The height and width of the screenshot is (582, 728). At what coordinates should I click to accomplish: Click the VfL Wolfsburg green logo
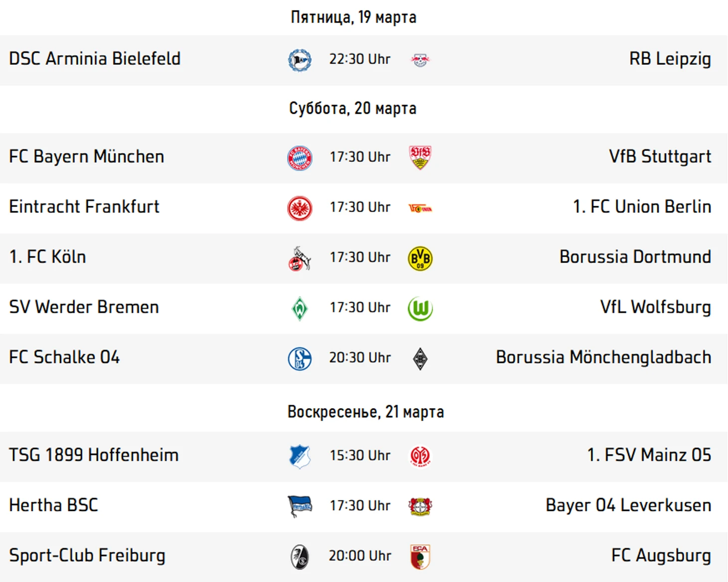click(420, 308)
